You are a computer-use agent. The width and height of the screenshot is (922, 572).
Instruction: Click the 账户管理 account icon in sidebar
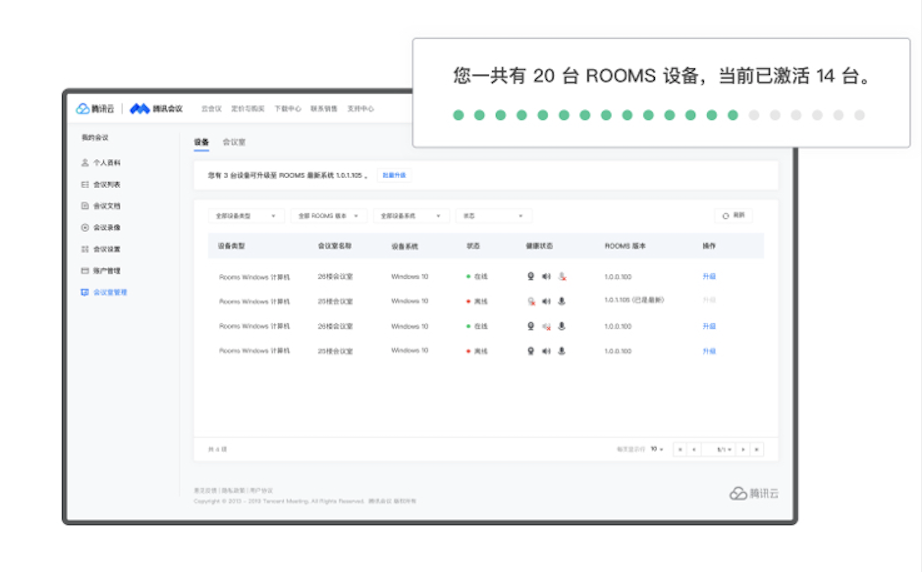point(85,270)
